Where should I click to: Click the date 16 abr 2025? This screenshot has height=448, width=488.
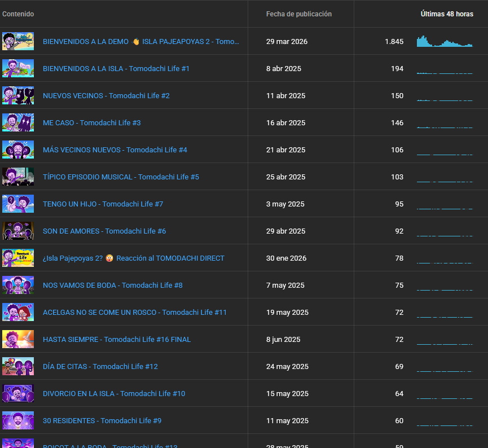[x=285, y=122]
